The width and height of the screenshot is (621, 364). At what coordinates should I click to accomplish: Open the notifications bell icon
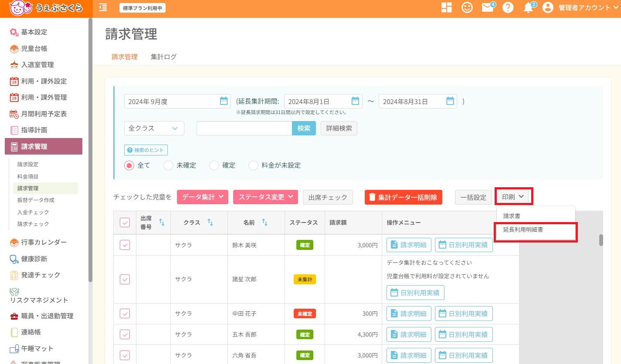tap(529, 7)
